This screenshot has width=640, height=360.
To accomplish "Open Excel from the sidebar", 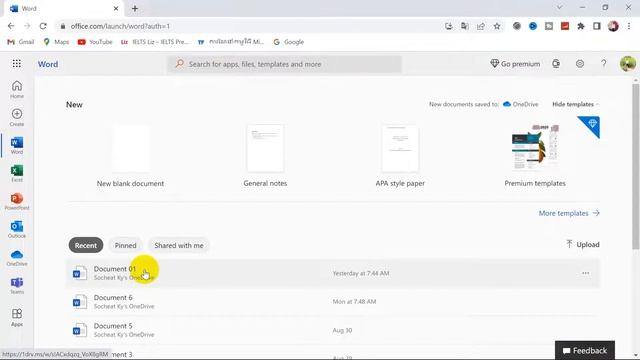I will (17, 173).
